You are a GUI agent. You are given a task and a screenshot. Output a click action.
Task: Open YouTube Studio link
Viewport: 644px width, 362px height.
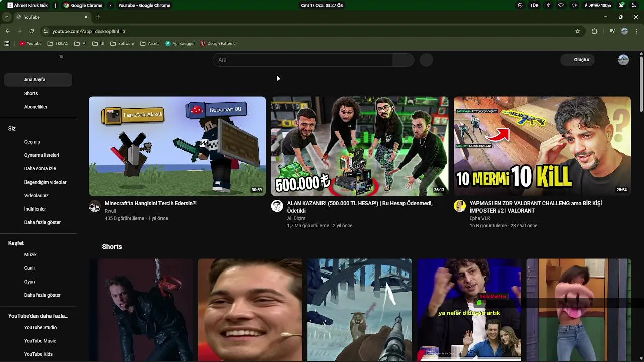(x=38, y=328)
